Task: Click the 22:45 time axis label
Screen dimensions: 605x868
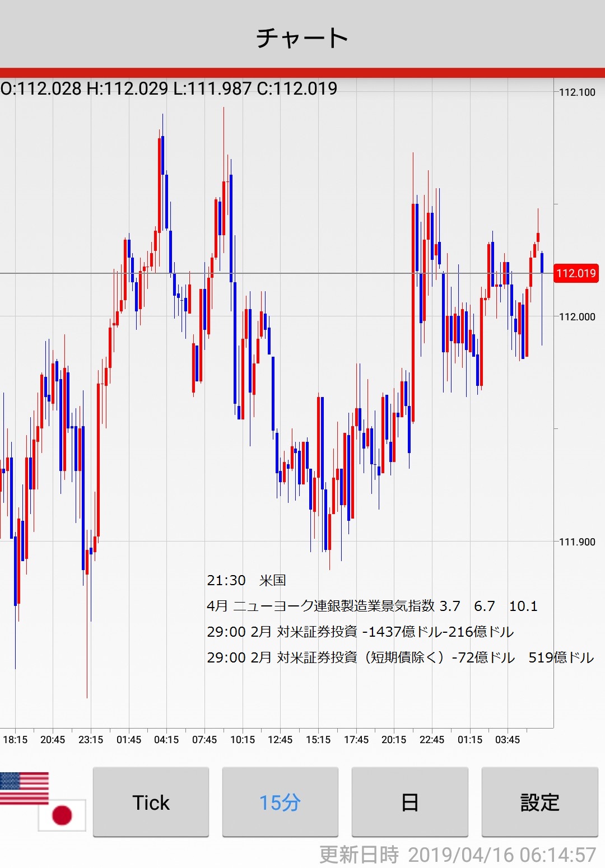Action: [x=432, y=740]
